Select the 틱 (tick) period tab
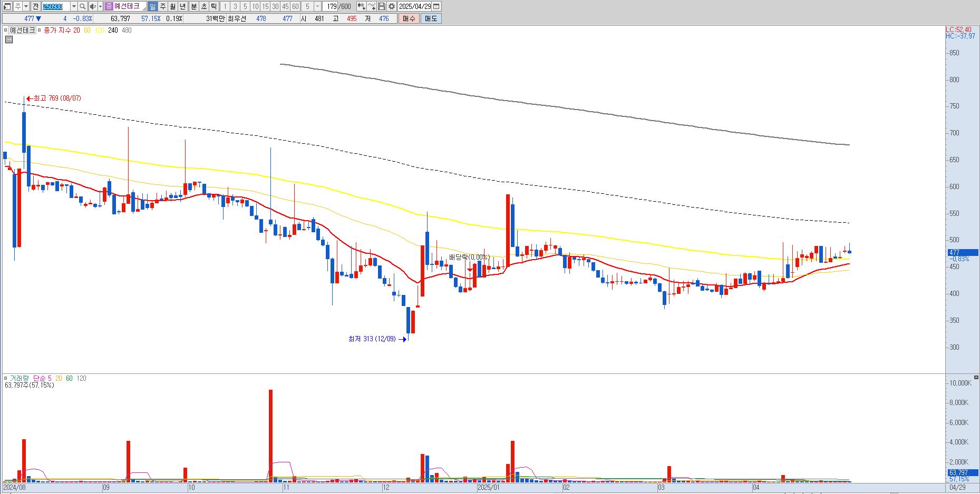This screenshot has height=494, width=980. pyautogui.click(x=214, y=6)
